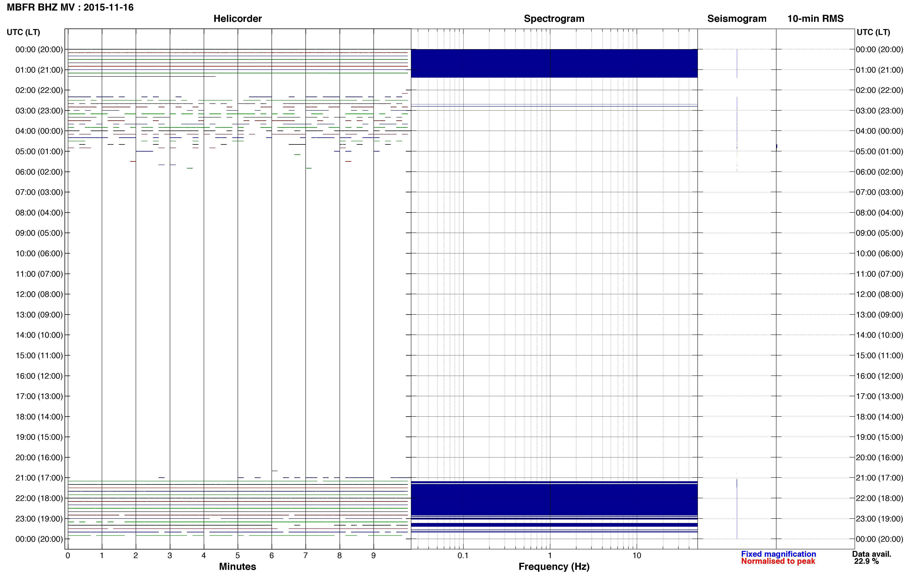
Task: Click the left "15:00 (11:00)" time label
Action: pos(39,355)
